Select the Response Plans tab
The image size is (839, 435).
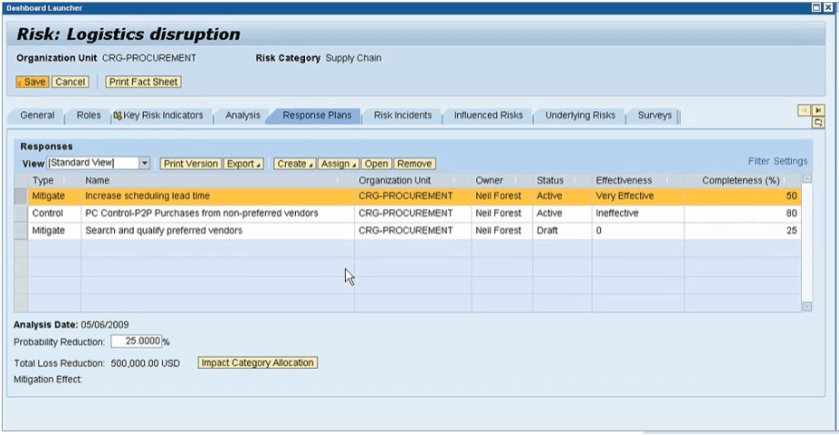[x=317, y=116]
